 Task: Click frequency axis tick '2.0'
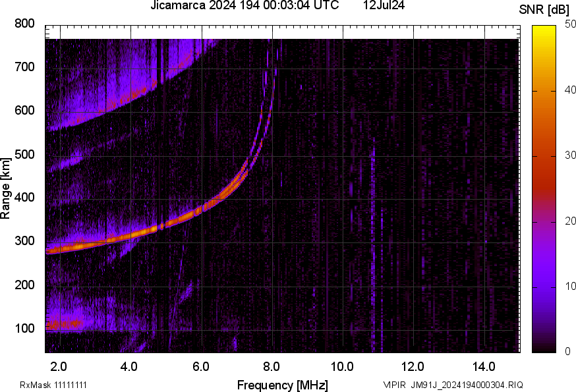coord(59,367)
